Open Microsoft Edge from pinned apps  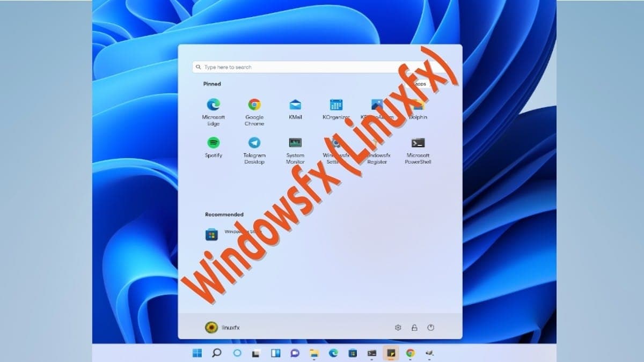coord(213,105)
